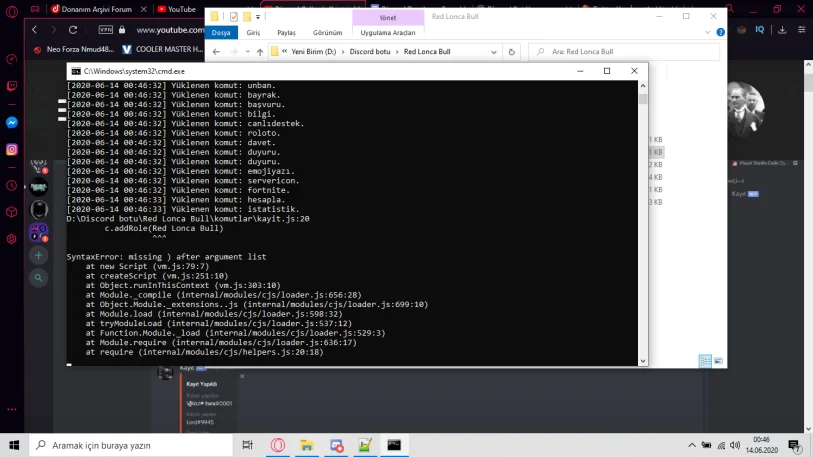Open Dosya menu in File Explorer
Image resolution: width=813 pixels, height=457 pixels.
(221, 32)
